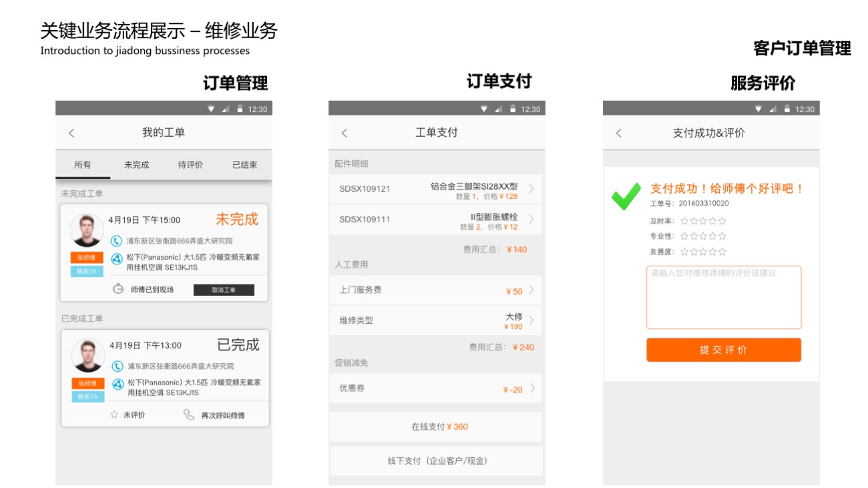Open the 上门服务费 row chevron
This screenshot has width=868, height=488.
[531, 290]
